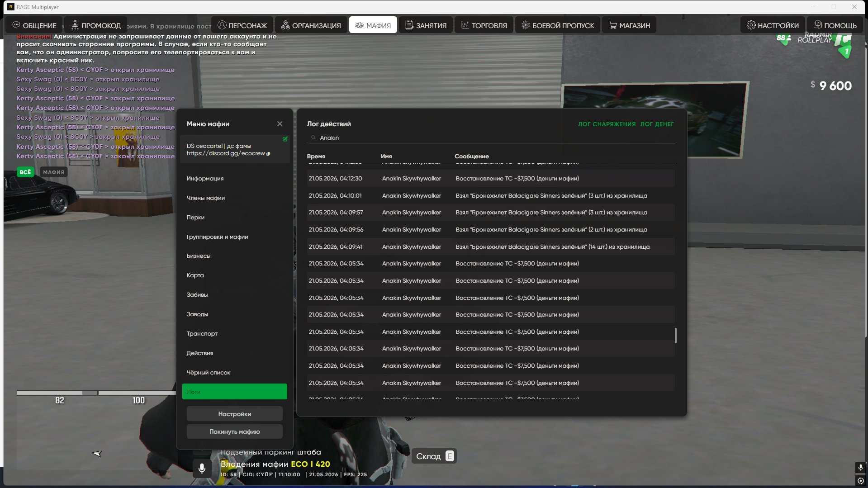
Task: Switch to the ПЕРСОНАЖ tab
Action: click(x=242, y=25)
